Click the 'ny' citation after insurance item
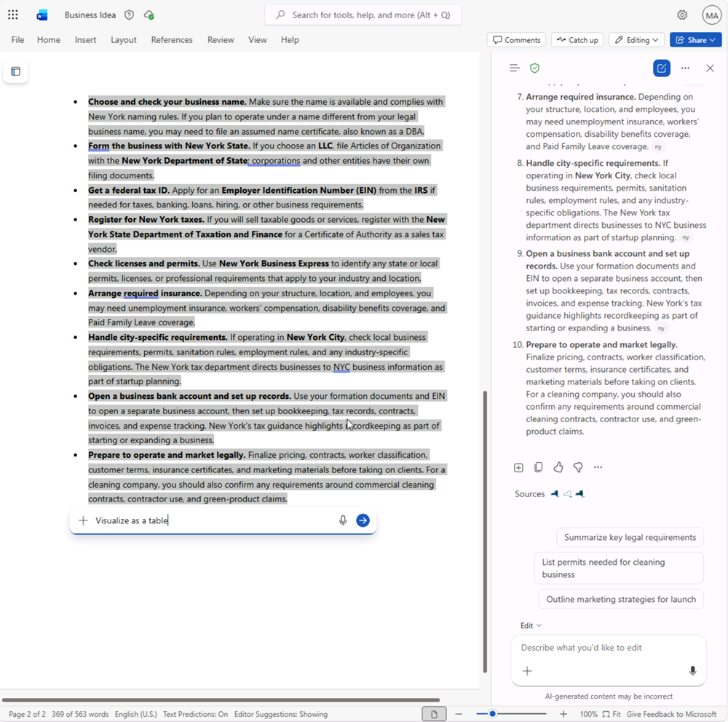The height and width of the screenshot is (722, 728). pos(658,147)
